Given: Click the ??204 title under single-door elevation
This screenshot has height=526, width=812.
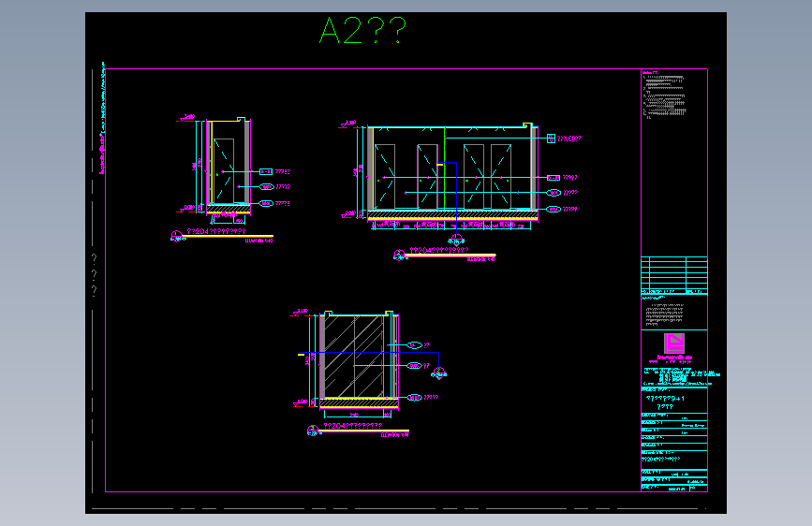Looking at the screenshot, I should click(216, 231).
